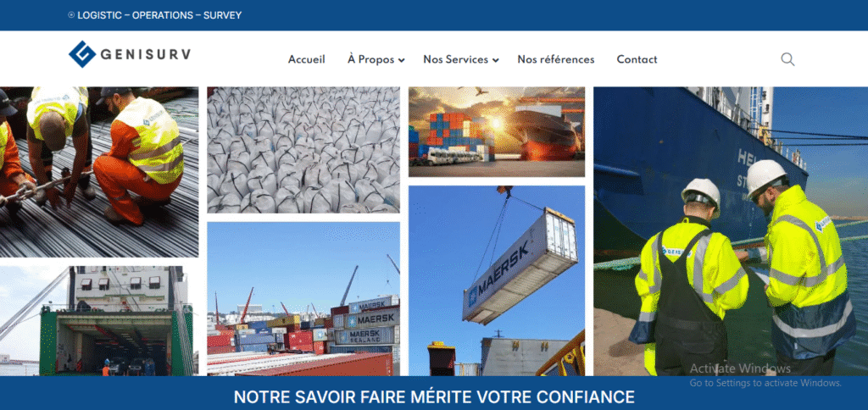This screenshot has height=410, width=868.
Task: Select the stacked Maersk containers port photo
Action: pyautogui.click(x=303, y=299)
